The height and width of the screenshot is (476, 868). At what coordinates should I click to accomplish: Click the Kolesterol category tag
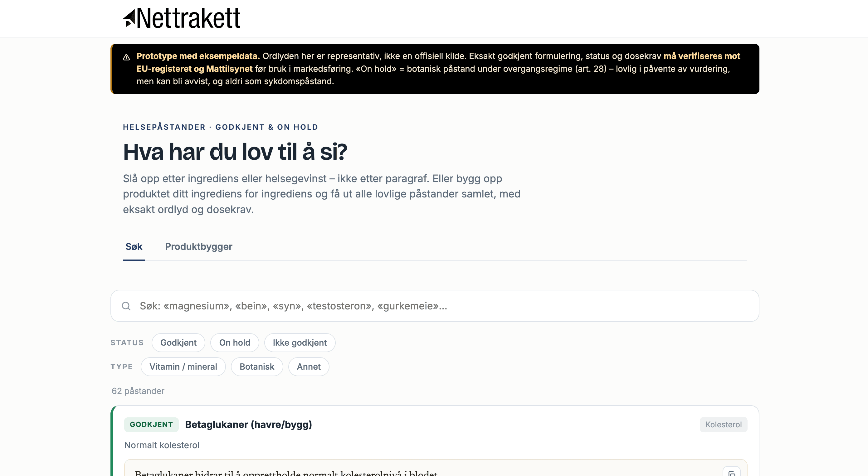tap(724, 425)
